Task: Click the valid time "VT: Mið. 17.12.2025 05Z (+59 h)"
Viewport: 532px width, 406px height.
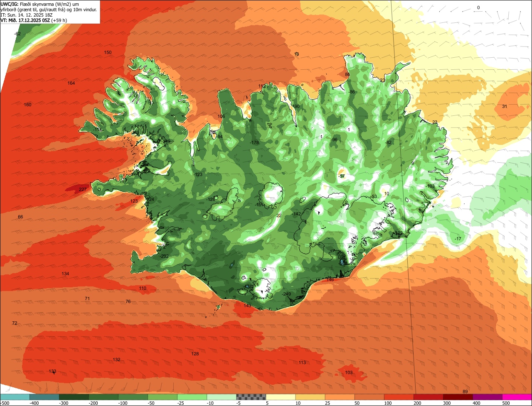Action: [x=34, y=20]
